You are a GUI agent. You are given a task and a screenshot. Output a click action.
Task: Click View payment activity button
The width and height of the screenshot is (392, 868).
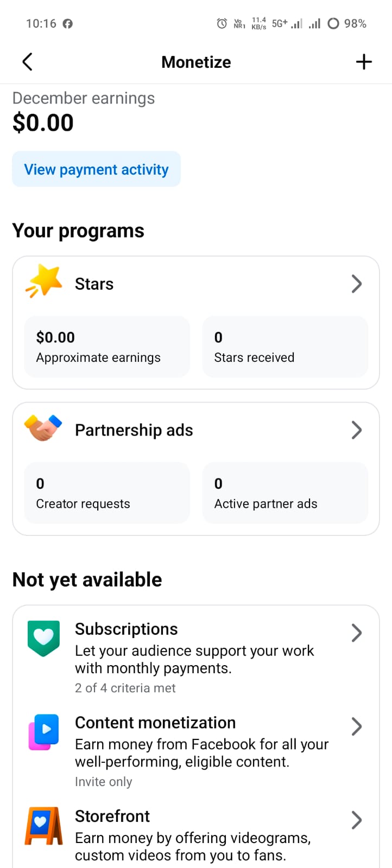96,169
